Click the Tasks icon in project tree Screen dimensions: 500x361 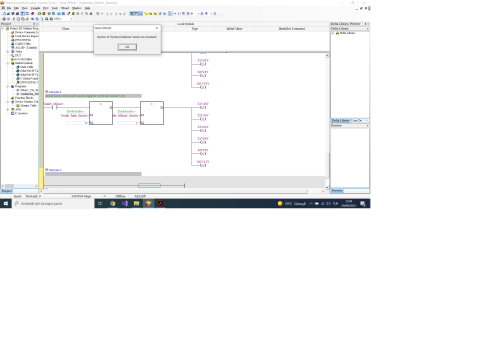point(13,51)
